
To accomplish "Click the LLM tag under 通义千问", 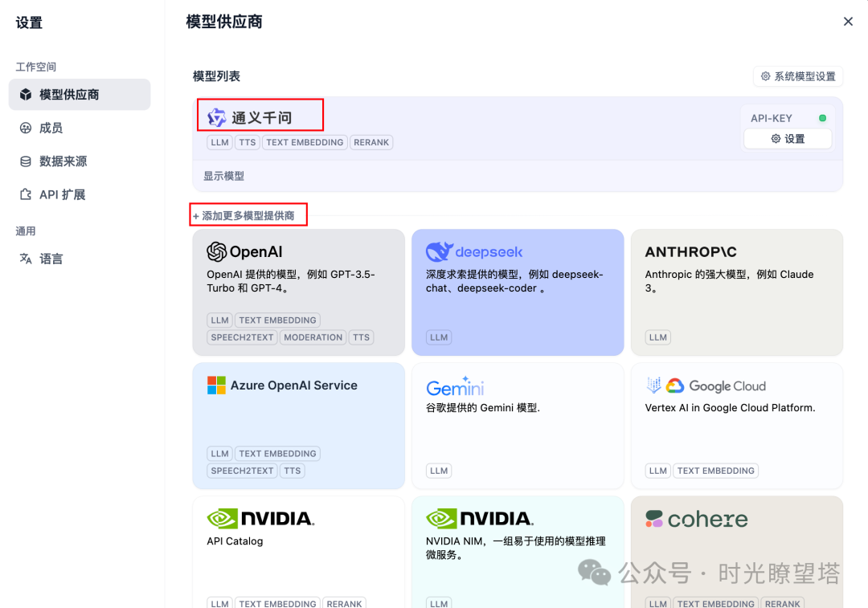I will [x=219, y=142].
